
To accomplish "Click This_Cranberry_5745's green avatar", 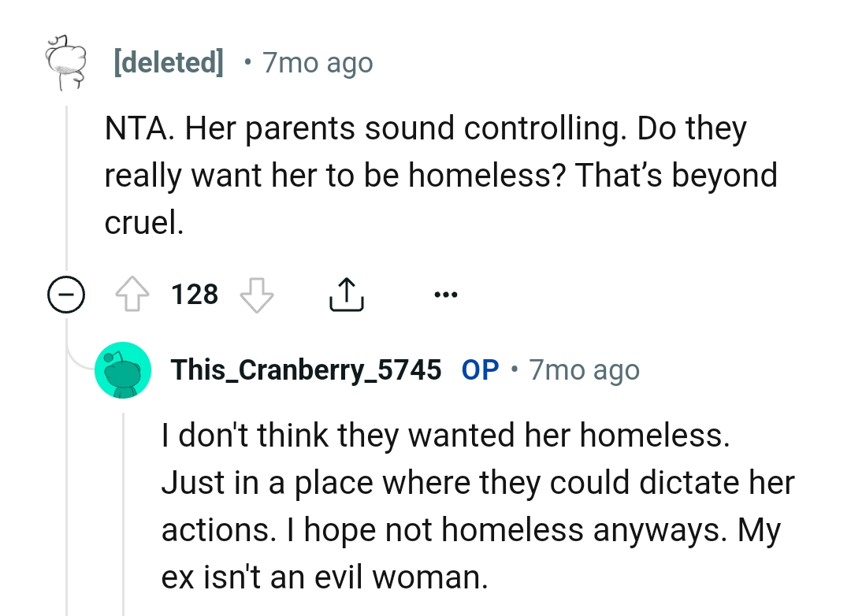I will (123, 369).
